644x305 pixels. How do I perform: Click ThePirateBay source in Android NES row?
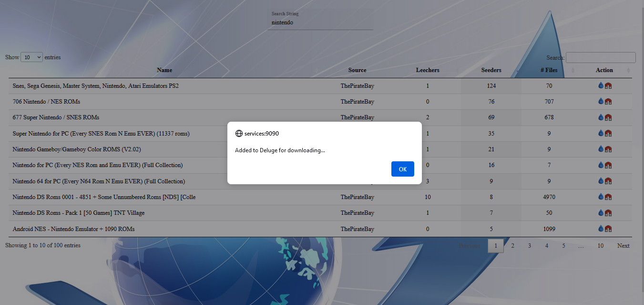358,229
